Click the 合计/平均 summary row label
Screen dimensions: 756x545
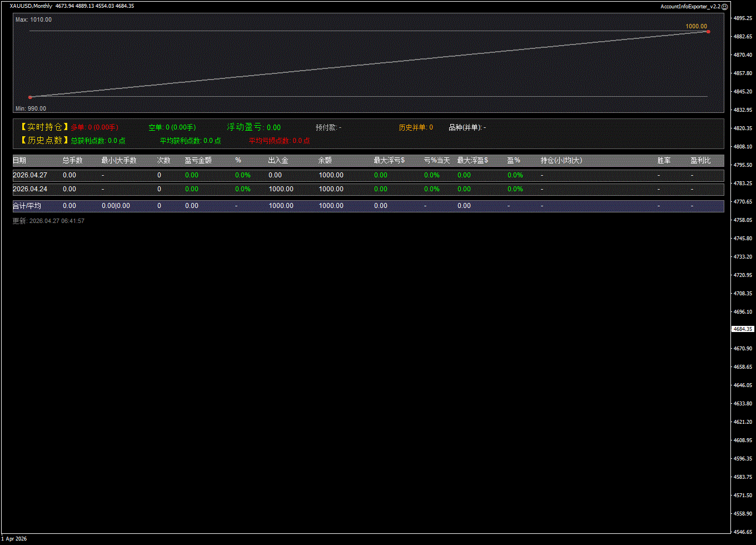point(27,206)
